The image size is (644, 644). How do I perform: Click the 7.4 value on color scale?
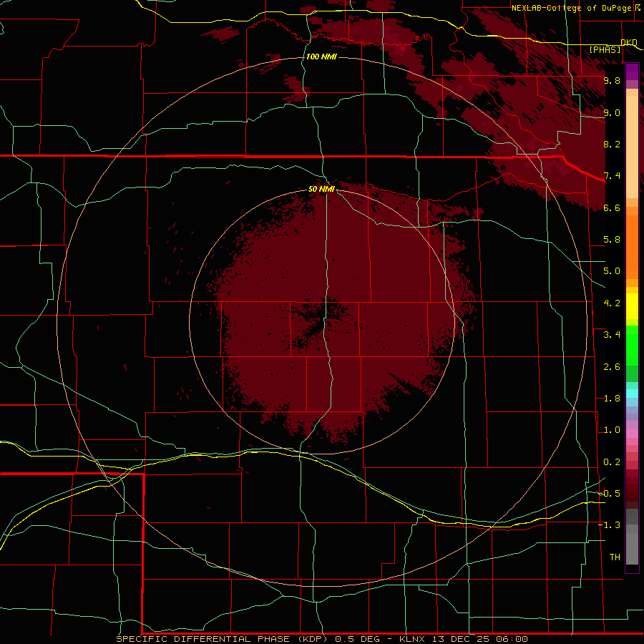(612, 176)
